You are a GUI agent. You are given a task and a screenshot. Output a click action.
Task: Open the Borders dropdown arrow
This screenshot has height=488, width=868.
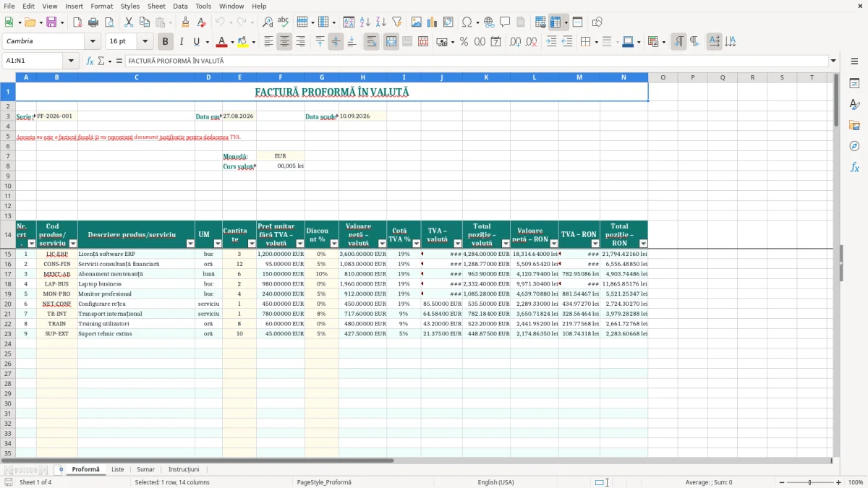point(596,42)
